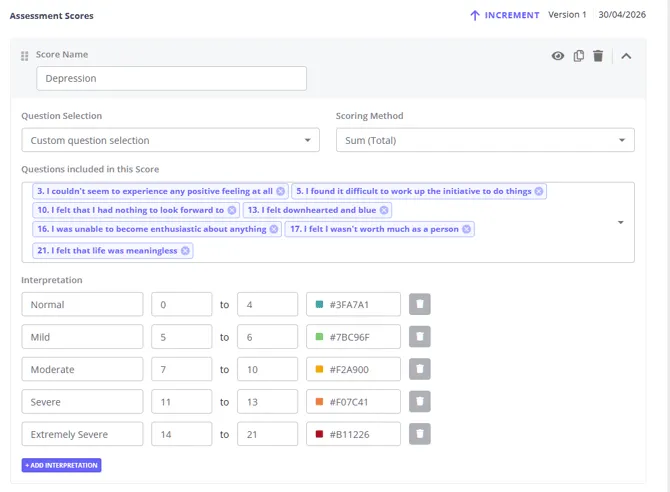Image resolution: width=670 pixels, height=492 pixels.
Task: Click the Score Name input containing Depression
Action: (171, 78)
